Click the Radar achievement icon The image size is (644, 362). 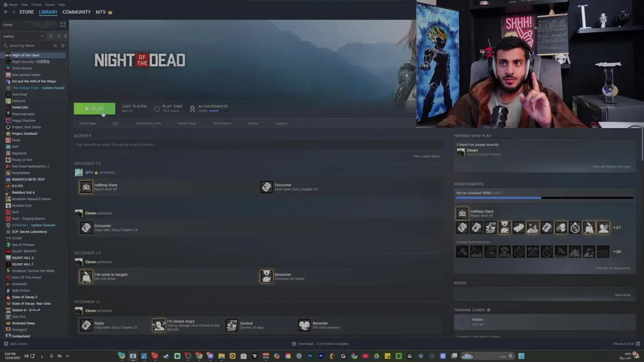pyautogui.click(x=86, y=325)
